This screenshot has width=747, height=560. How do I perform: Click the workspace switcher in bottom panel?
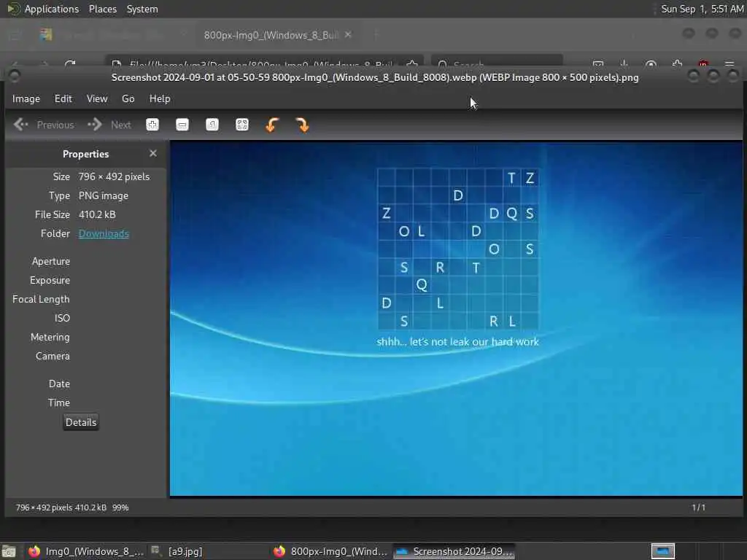[662, 551]
